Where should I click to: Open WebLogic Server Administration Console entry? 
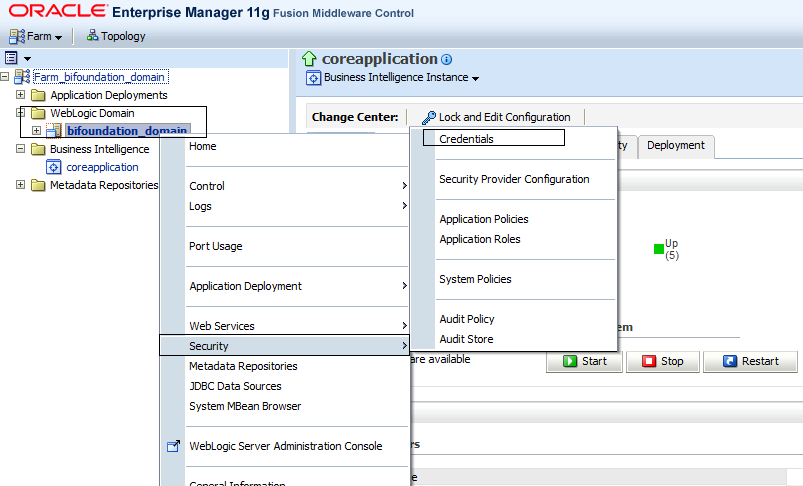284,446
